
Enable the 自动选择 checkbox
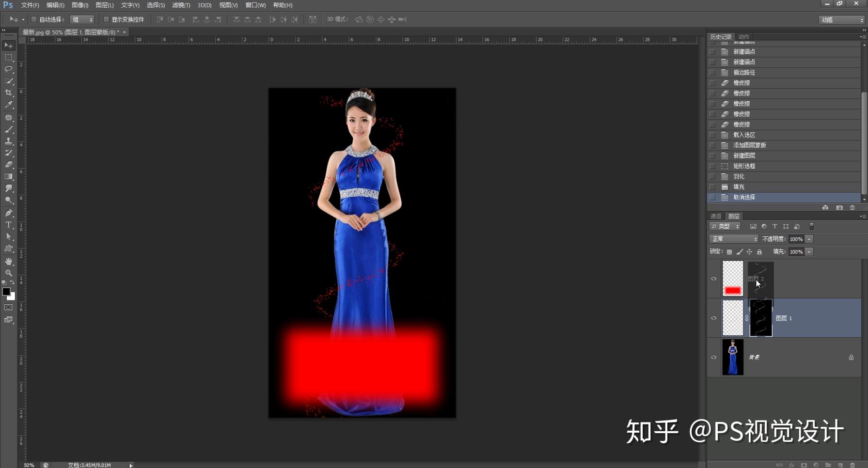click(34, 19)
